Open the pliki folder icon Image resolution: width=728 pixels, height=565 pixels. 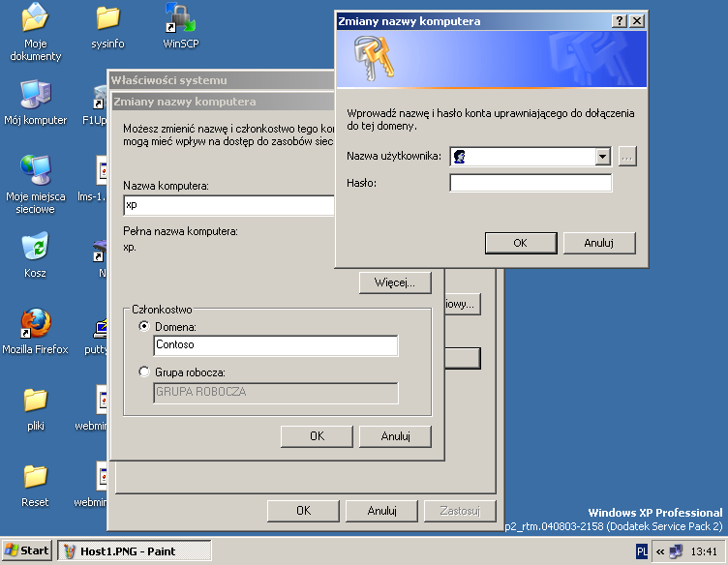[35, 408]
